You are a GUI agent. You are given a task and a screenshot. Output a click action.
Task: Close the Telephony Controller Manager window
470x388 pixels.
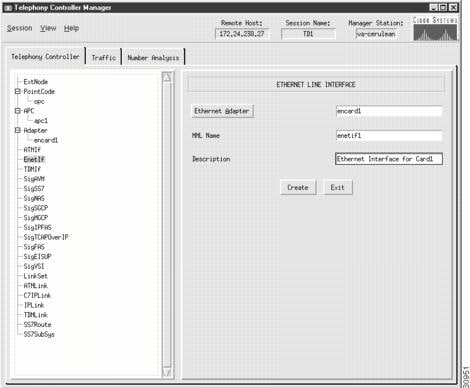tap(453, 7)
